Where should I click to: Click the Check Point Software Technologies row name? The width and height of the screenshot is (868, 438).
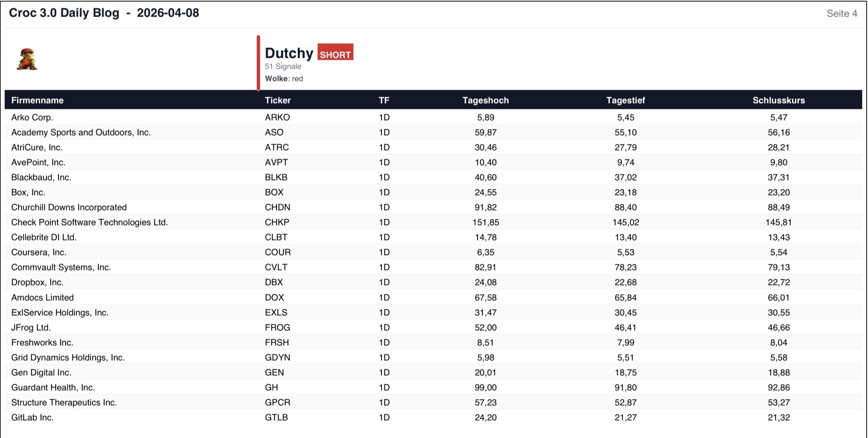click(89, 222)
